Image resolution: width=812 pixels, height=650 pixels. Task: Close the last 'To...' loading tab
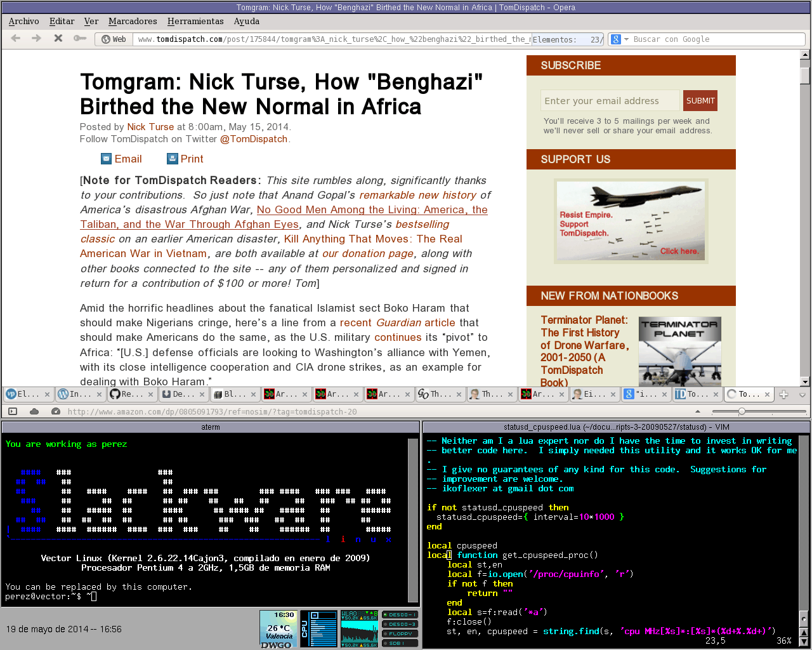(767, 394)
